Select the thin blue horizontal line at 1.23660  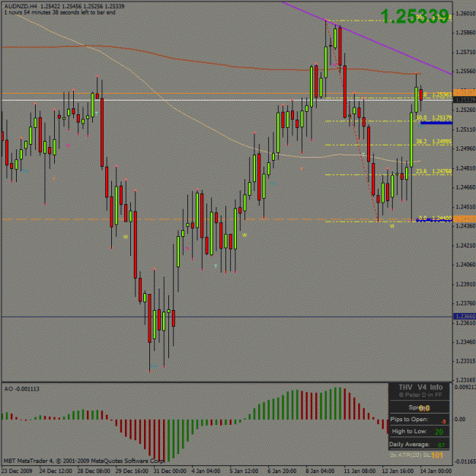[227, 317]
